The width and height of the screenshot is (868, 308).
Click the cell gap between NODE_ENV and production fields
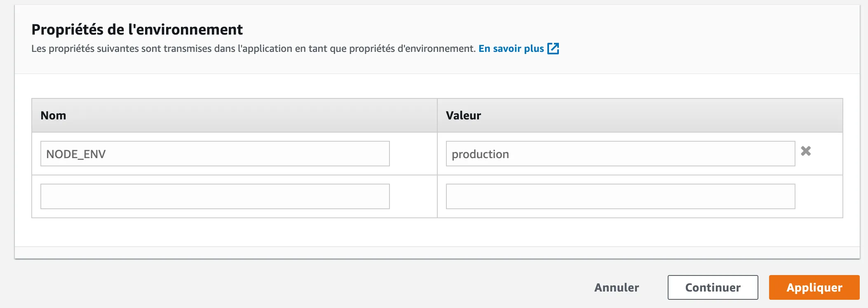[413, 154]
